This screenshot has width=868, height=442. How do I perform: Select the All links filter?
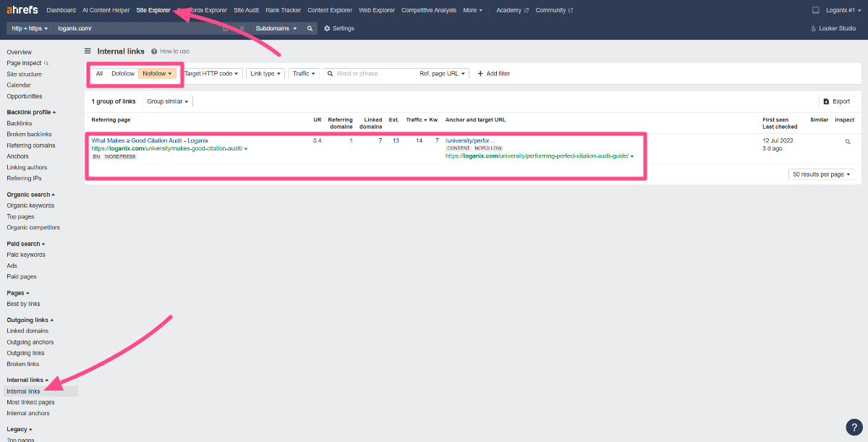pyautogui.click(x=99, y=74)
